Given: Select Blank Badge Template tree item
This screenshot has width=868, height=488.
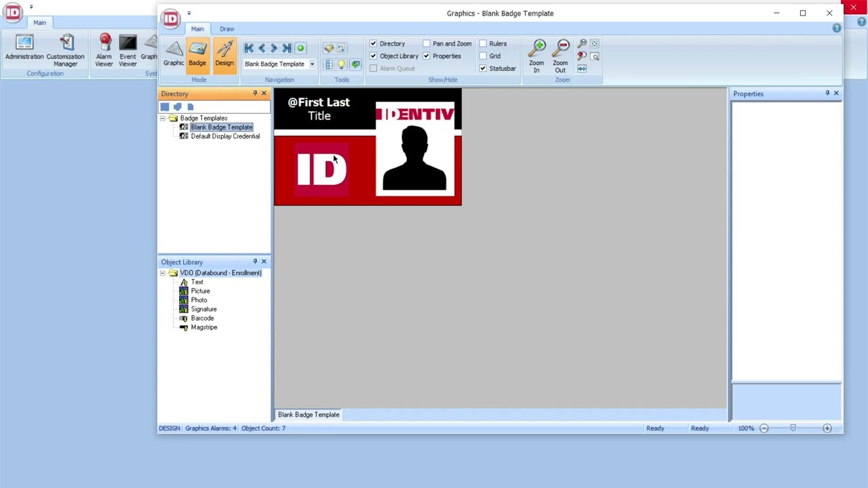Looking at the screenshot, I should pyautogui.click(x=222, y=127).
